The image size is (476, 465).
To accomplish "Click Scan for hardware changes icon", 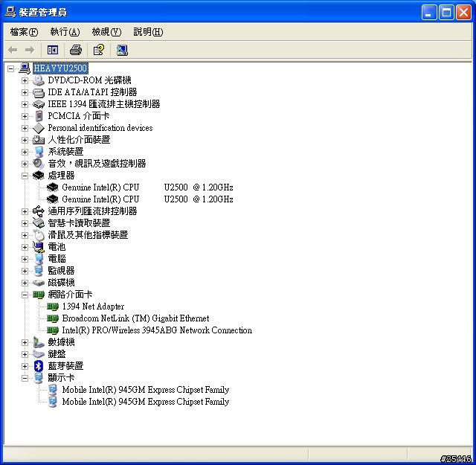I will pos(122,50).
